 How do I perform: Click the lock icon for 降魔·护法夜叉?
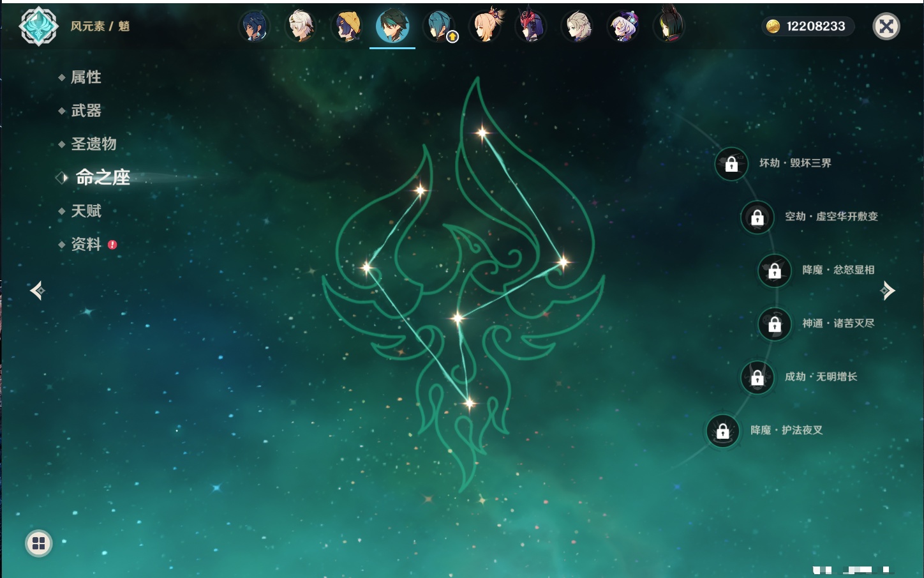pos(722,431)
